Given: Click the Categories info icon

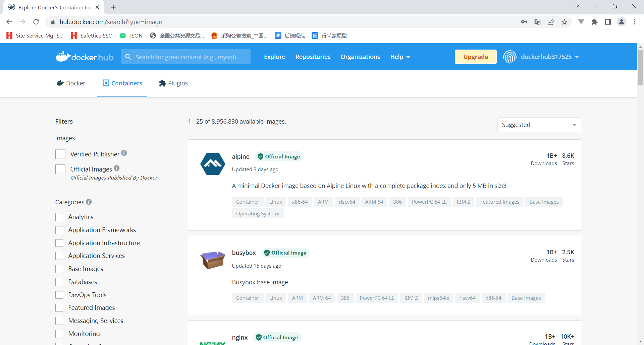Looking at the screenshot, I should pyautogui.click(x=89, y=202).
